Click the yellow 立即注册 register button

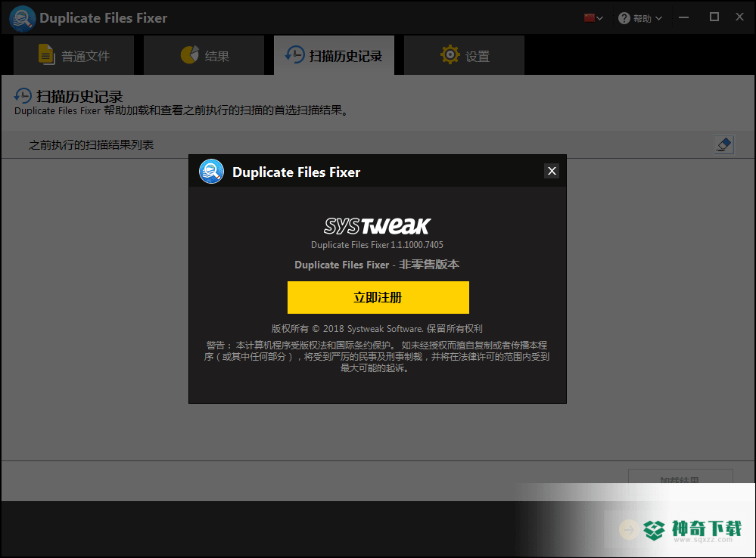coord(378,297)
